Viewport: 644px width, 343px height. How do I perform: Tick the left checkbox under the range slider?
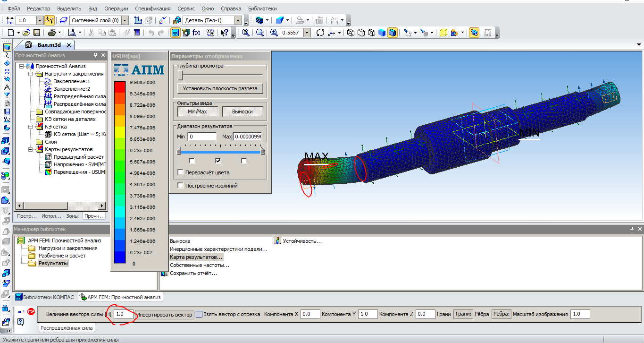(x=192, y=161)
